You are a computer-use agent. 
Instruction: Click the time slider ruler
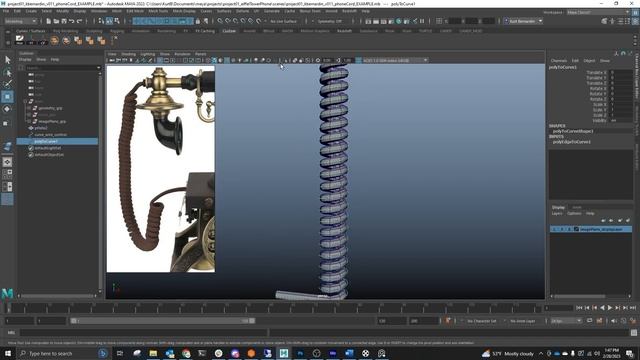[273, 308]
